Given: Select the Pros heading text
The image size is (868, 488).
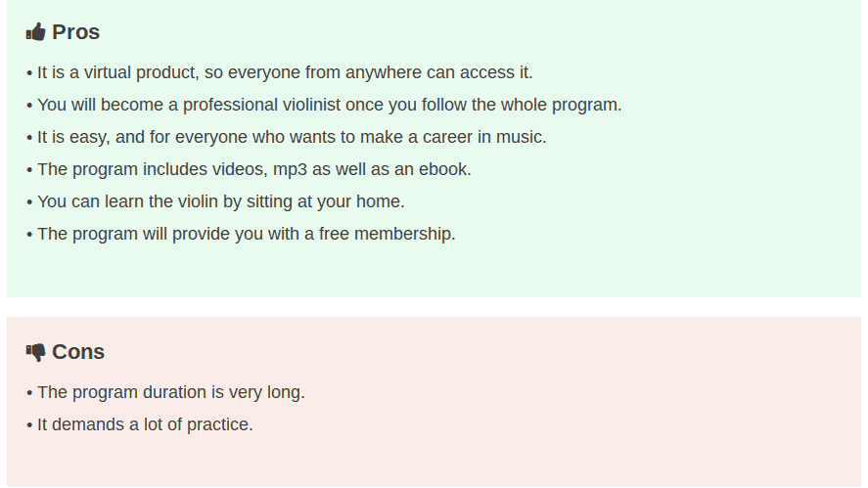Looking at the screenshot, I should (75, 32).
